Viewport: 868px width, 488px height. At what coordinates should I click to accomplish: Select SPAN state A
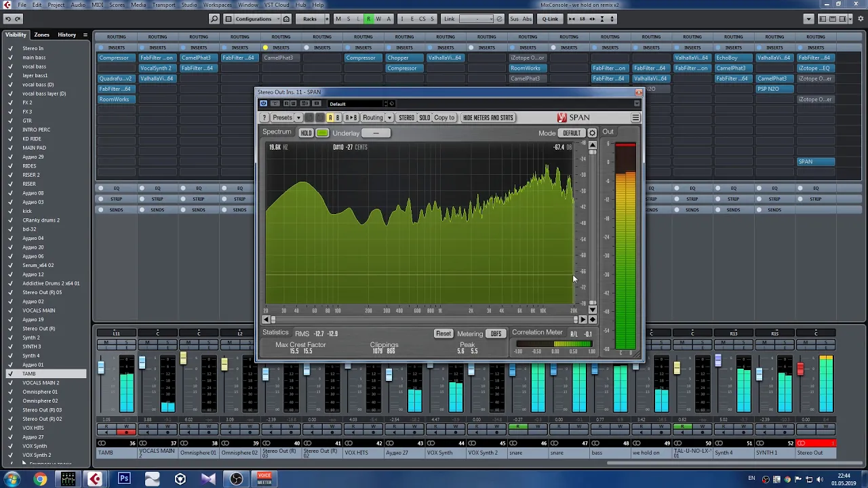tap(330, 118)
